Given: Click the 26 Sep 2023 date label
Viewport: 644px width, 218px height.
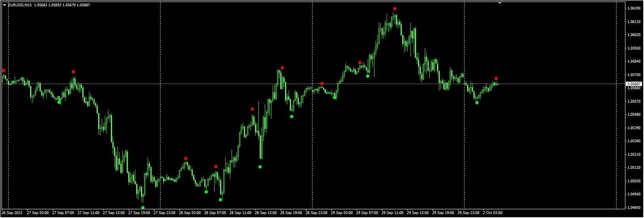Looking at the screenshot, I should coord(12,213).
